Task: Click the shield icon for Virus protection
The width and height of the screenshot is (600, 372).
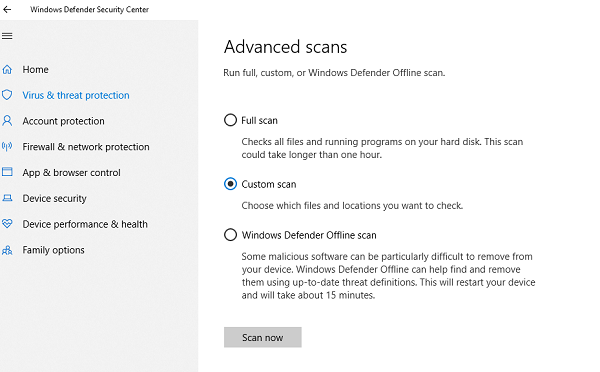Action: [x=7, y=95]
